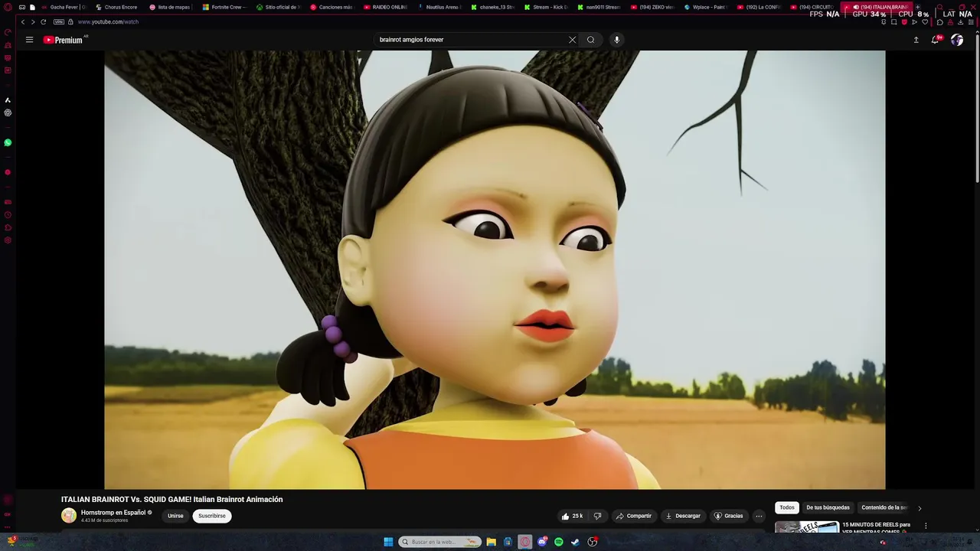Select the 'De tus búsquedas' filter chip
980x551 pixels.
(828, 507)
